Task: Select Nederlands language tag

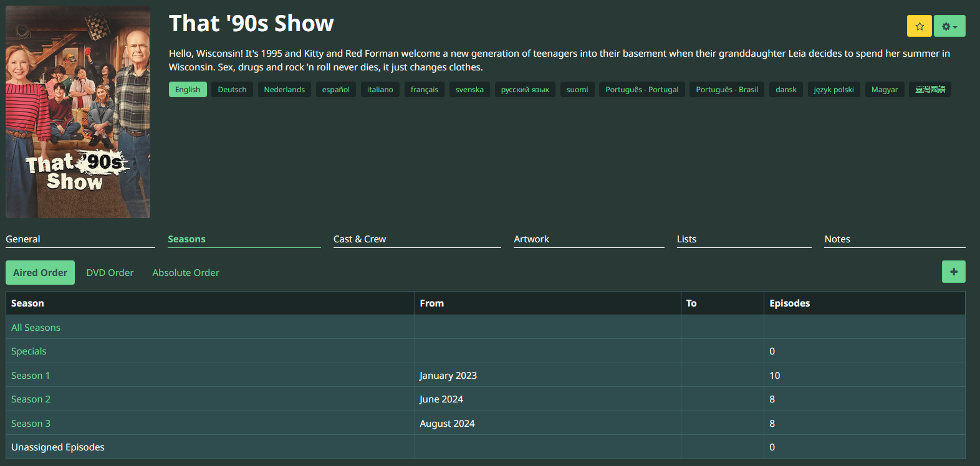Action: click(x=284, y=90)
